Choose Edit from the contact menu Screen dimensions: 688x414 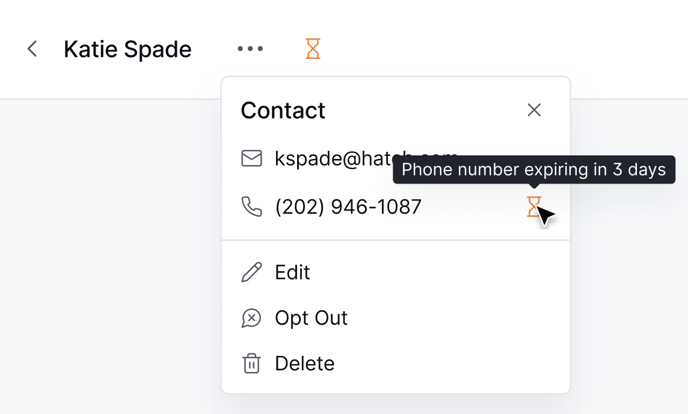pyautogui.click(x=293, y=272)
